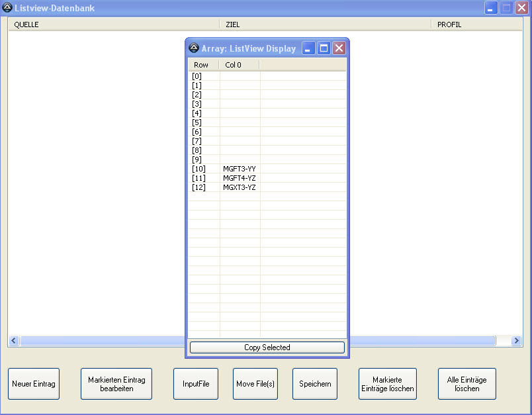Open the InputFile button
This screenshot has width=532, height=415.
click(196, 384)
